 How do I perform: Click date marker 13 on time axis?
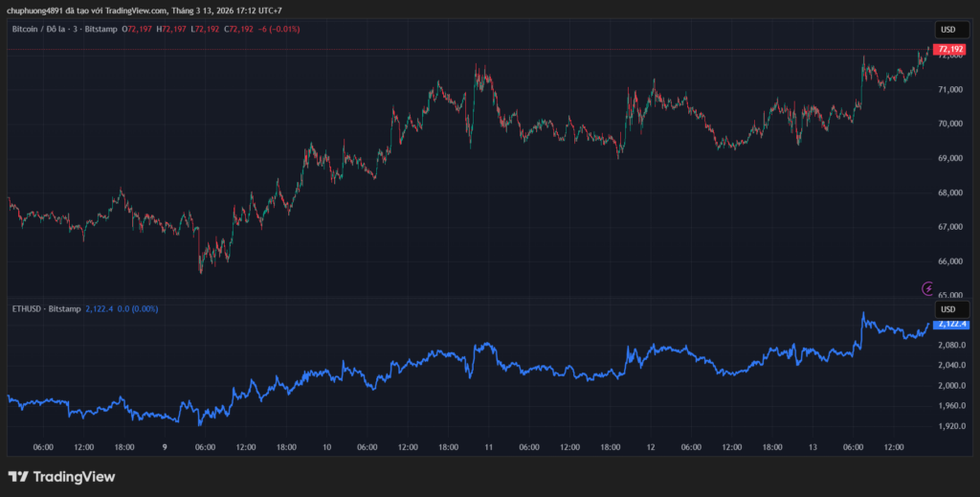click(813, 446)
